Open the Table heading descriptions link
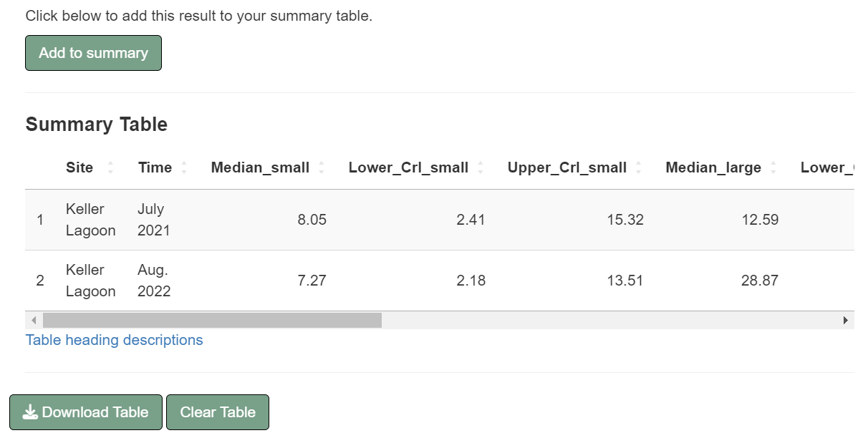The width and height of the screenshot is (868, 438). pos(115,340)
